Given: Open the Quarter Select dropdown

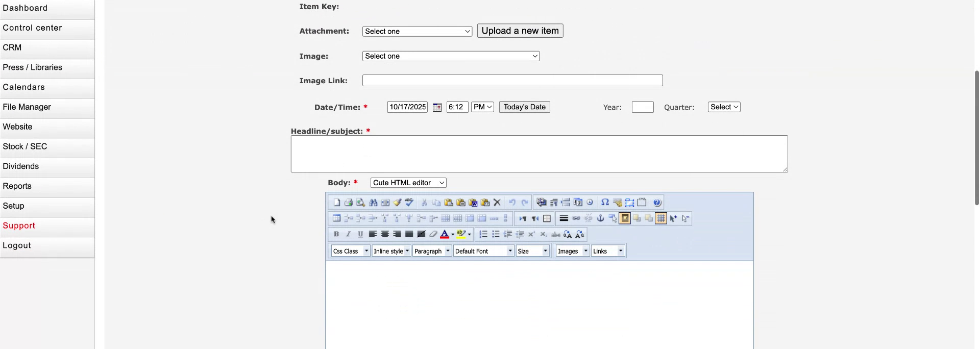Looking at the screenshot, I should tap(724, 107).
